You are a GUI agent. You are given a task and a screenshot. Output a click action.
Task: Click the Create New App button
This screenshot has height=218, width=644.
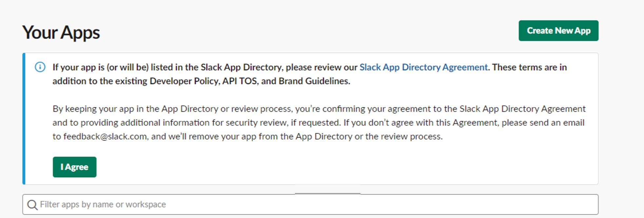coord(558,31)
